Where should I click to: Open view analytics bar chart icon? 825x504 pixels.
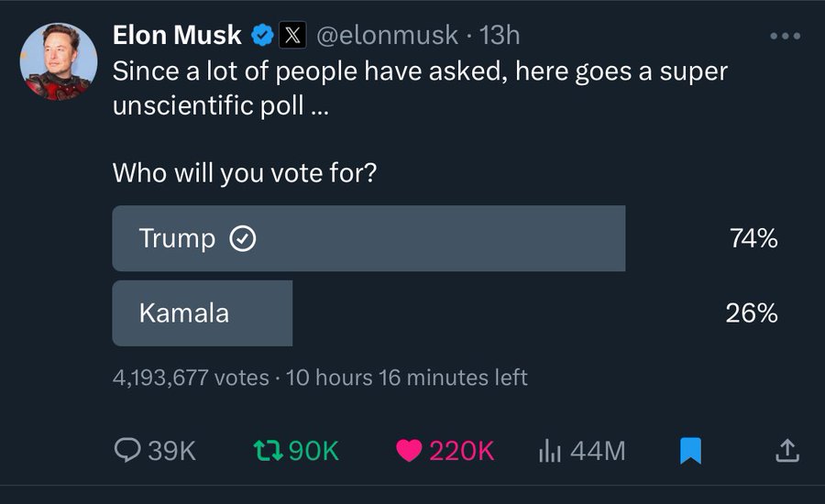tap(549, 450)
